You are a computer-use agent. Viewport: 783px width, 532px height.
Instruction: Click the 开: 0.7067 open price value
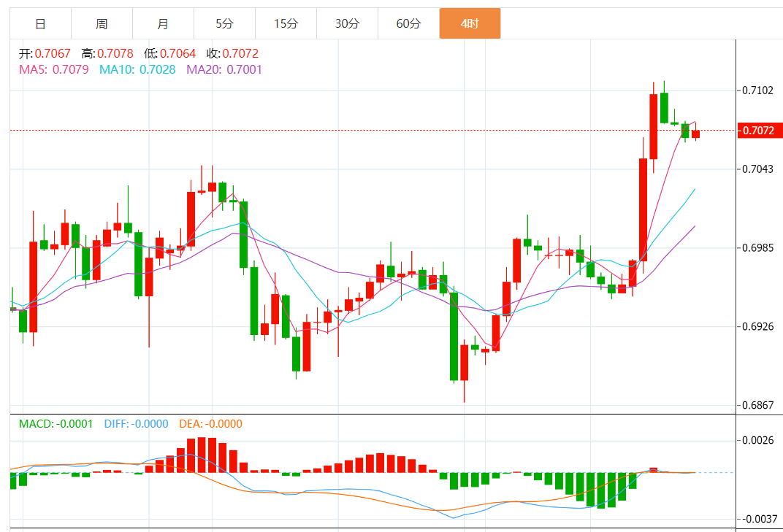(x=45, y=53)
